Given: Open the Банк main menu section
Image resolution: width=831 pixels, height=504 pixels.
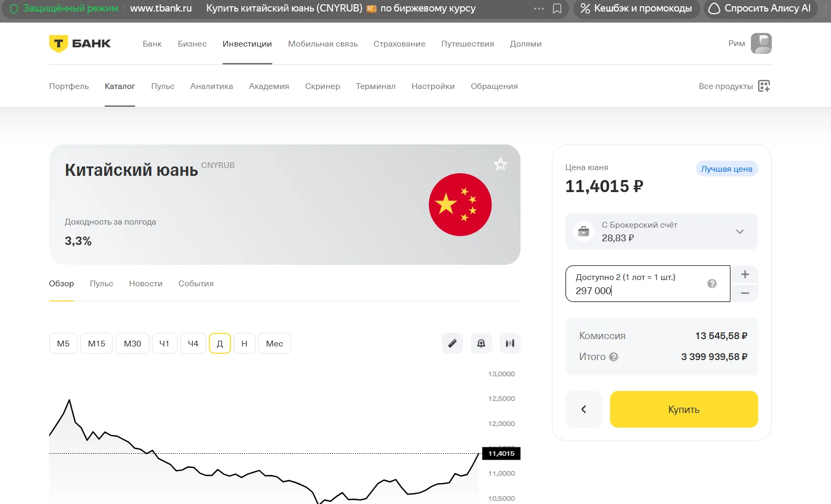Looking at the screenshot, I should point(152,44).
